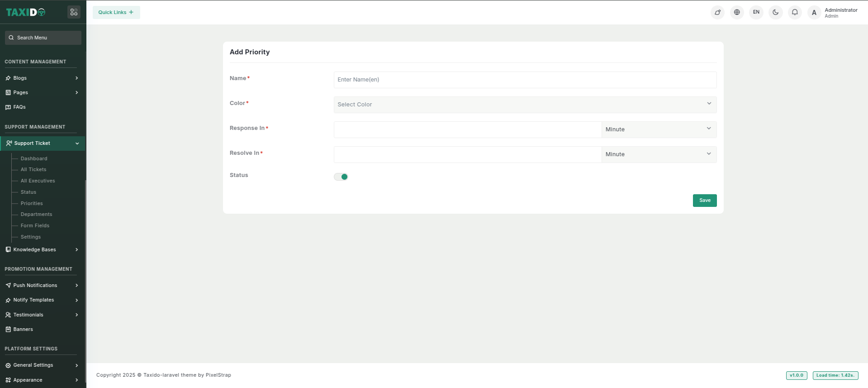Image resolution: width=868 pixels, height=388 pixels.
Task: Go to All Tickets menu item
Action: tap(33, 170)
